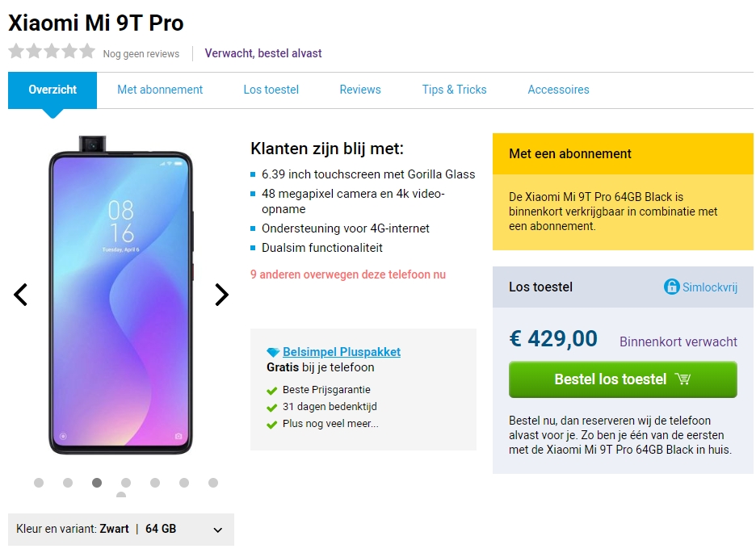Viewport: 756px width, 553px height.
Task: Switch to the Met abonnement tab
Action: 160,90
